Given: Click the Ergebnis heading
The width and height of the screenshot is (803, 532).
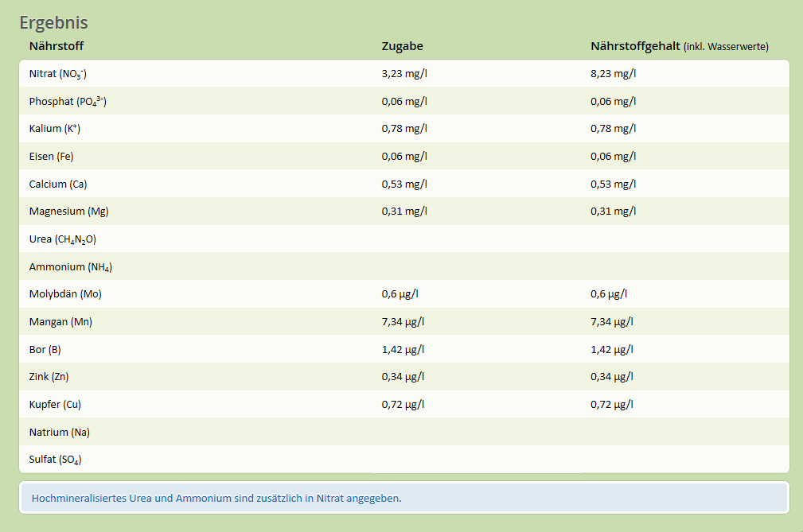Looking at the screenshot, I should [53, 23].
